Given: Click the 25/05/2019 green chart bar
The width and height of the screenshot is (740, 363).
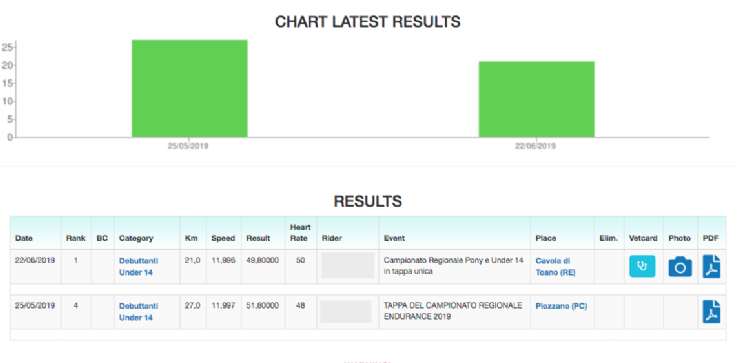Looking at the screenshot, I should pyautogui.click(x=189, y=89).
